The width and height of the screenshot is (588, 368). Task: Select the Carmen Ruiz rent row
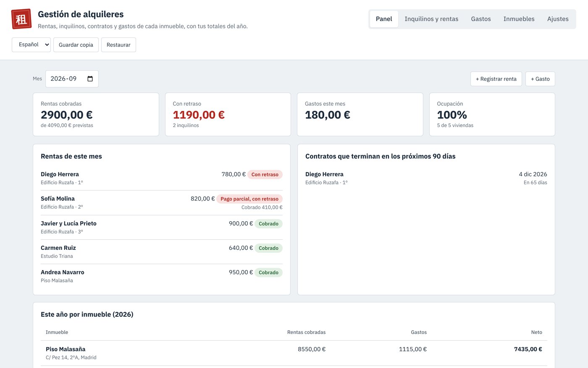coord(162,252)
